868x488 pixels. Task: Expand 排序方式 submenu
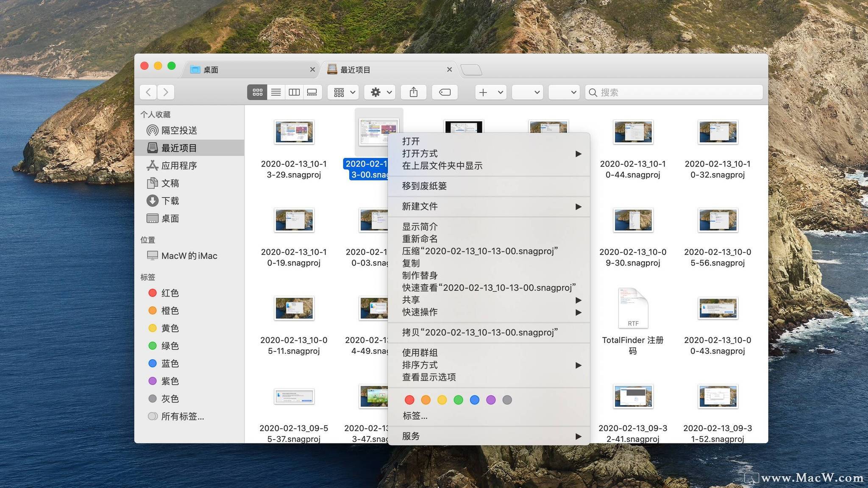point(489,365)
